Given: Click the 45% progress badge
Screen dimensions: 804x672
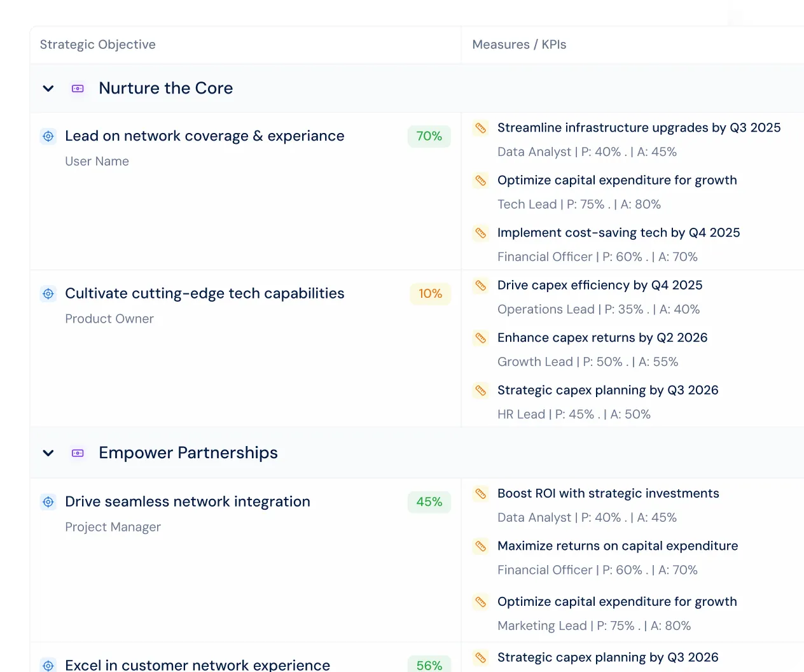Looking at the screenshot, I should pos(429,502).
